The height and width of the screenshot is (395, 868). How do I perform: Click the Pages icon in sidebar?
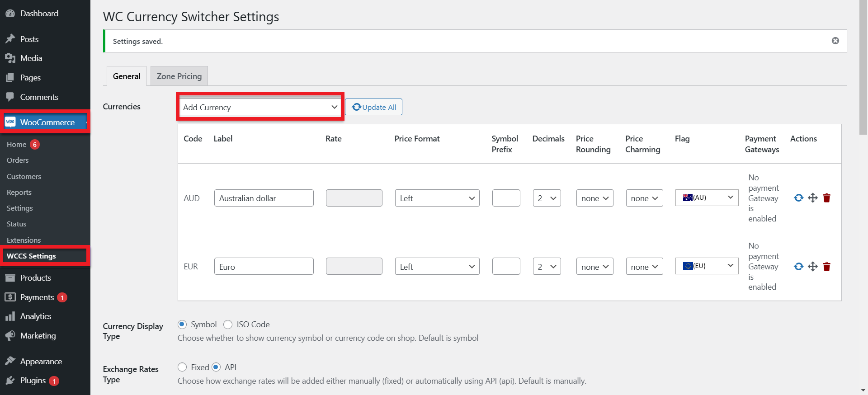click(x=10, y=78)
